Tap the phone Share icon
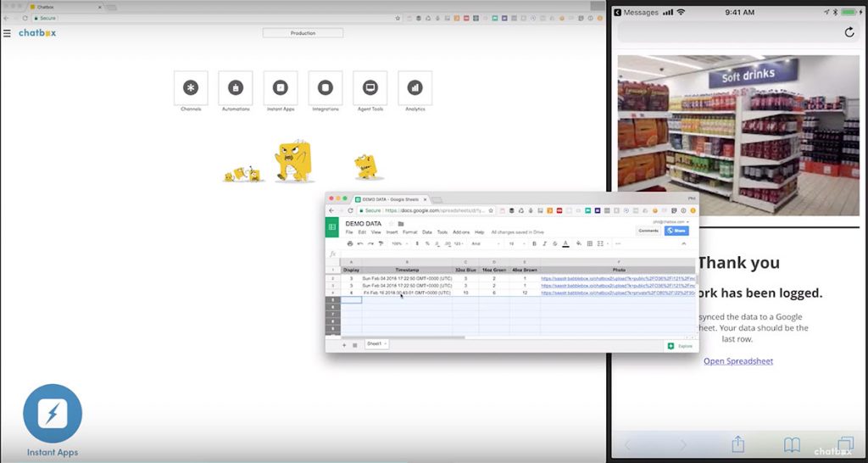The image size is (868, 463). 738,443
